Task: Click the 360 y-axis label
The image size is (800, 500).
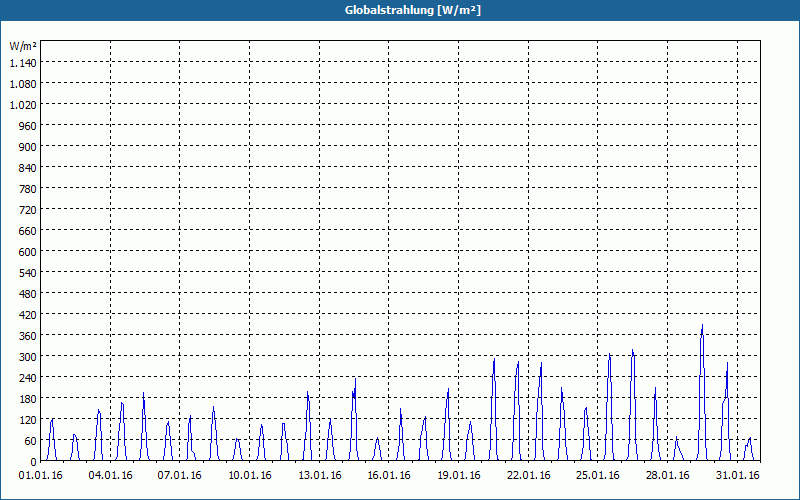Action: click(28, 336)
